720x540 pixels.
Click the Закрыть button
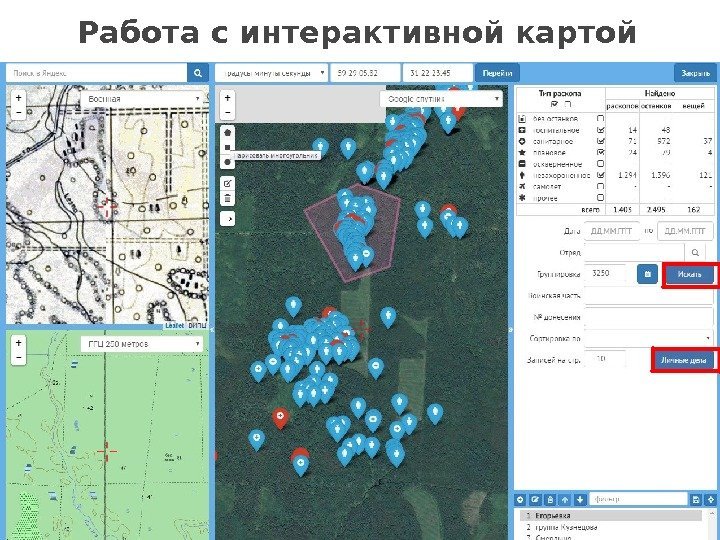click(x=695, y=73)
